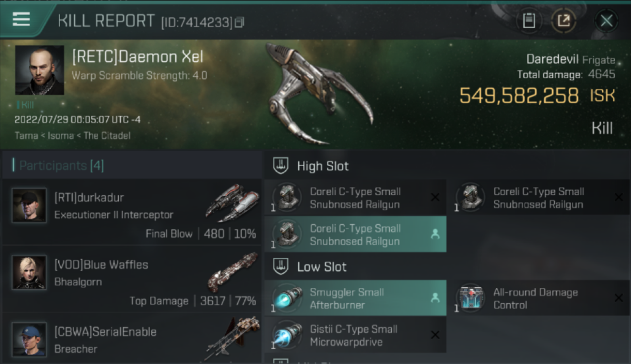Toggle X marker on All-round Damage Control
This screenshot has height=364, width=631.
pyautogui.click(x=618, y=298)
